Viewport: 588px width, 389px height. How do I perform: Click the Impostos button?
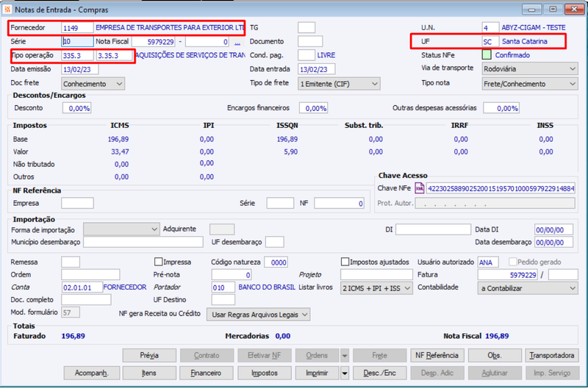click(x=265, y=373)
